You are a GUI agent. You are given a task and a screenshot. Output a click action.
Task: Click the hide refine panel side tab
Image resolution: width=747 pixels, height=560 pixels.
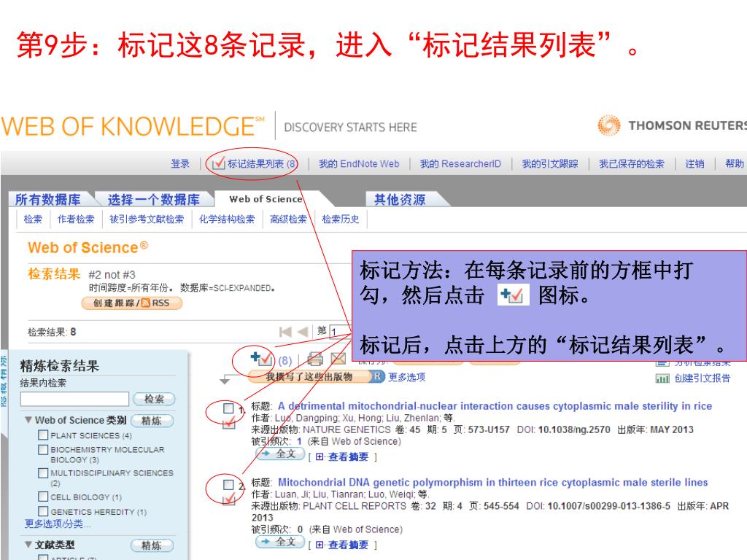[4, 381]
